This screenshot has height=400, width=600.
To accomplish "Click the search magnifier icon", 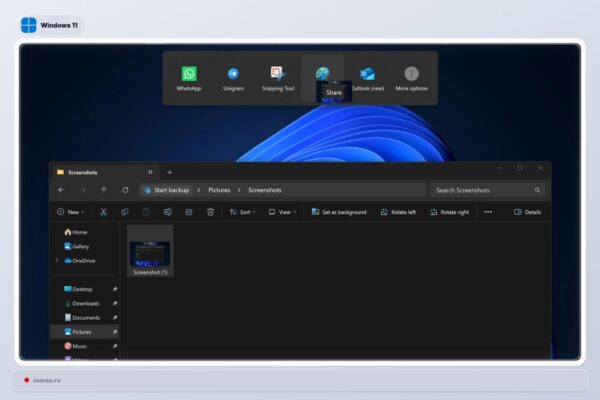I will [x=537, y=190].
